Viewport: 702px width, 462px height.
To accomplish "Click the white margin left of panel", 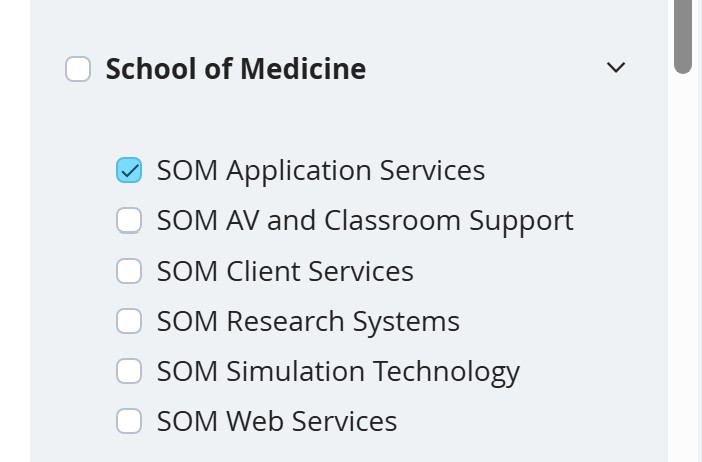I will pyautogui.click(x=15, y=231).
